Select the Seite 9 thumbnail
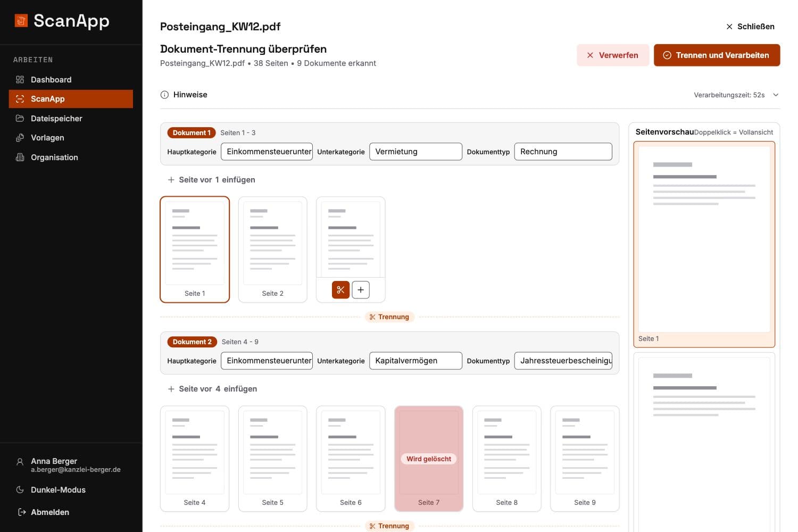 tap(585, 459)
